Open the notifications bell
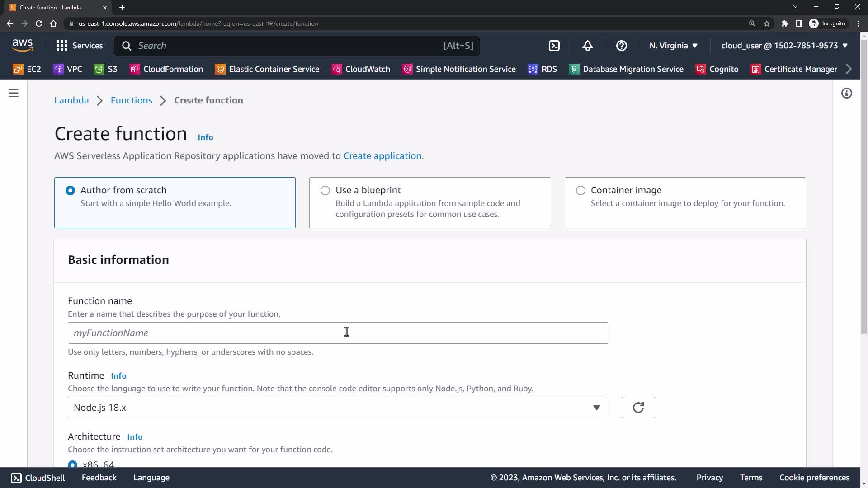Image resolution: width=868 pixels, height=488 pixels. click(587, 46)
